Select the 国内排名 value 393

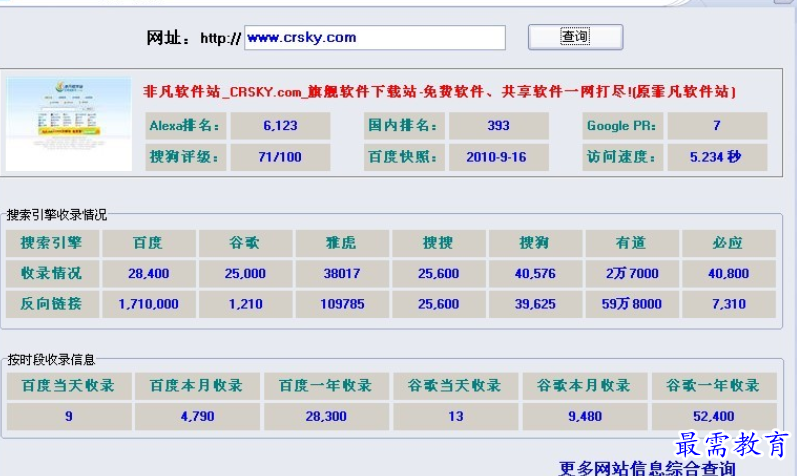click(498, 126)
